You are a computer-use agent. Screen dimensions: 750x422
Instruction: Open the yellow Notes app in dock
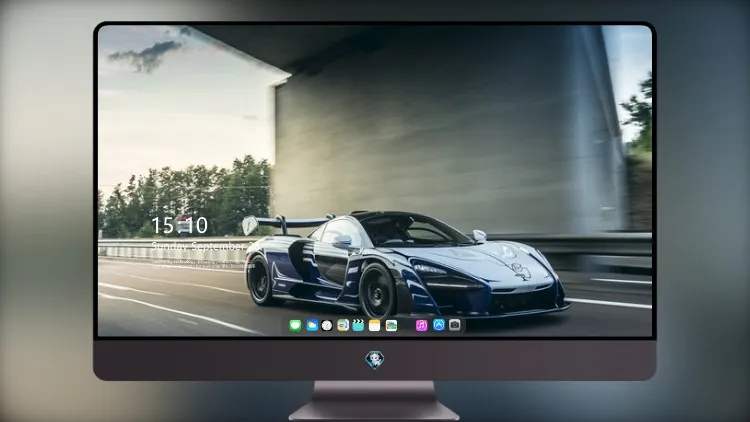click(x=375, y=325)
